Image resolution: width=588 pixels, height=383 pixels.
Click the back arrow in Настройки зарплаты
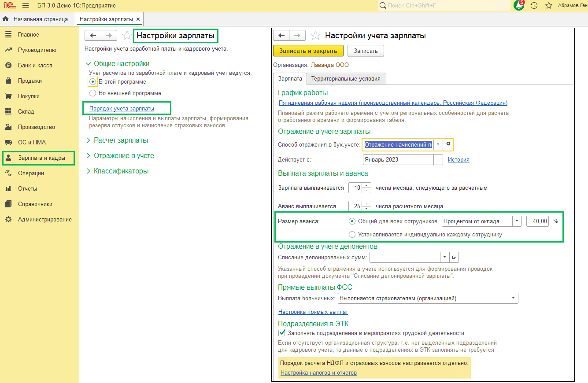point(93,36)
